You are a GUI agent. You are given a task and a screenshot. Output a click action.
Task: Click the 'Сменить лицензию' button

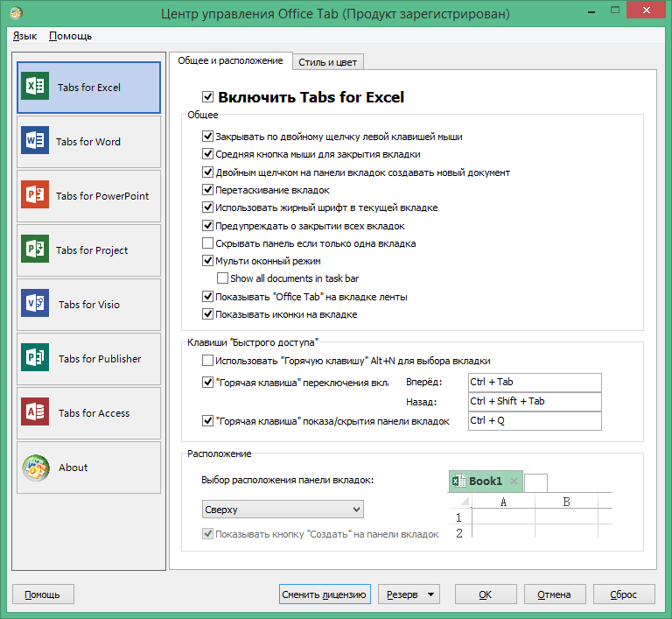325,594
